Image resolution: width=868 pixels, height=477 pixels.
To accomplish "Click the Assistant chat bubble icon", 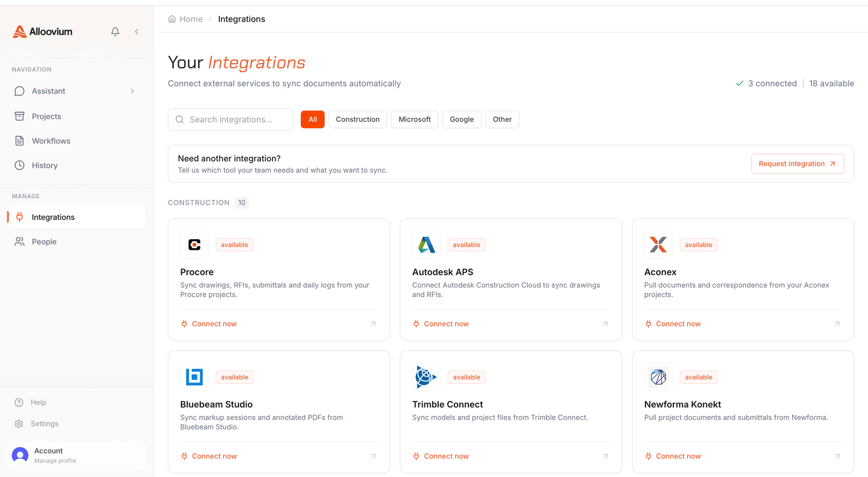I will pyautogui.click(x=19, y=91).
